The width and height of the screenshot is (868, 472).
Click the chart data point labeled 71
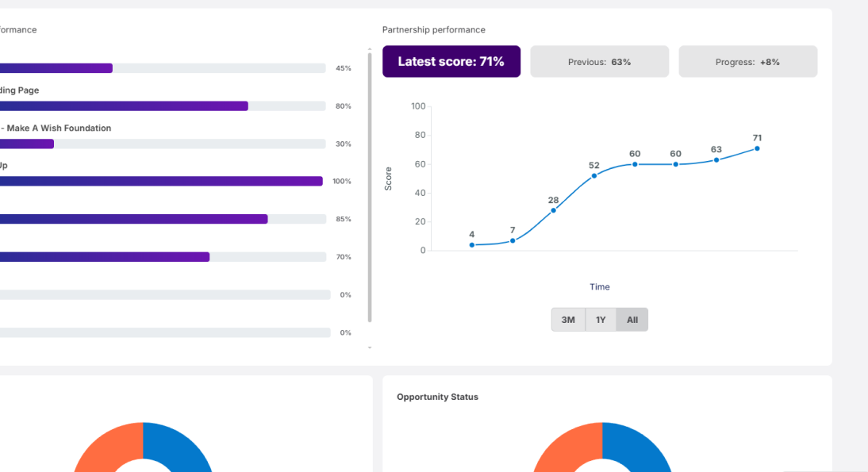(757, 148)
